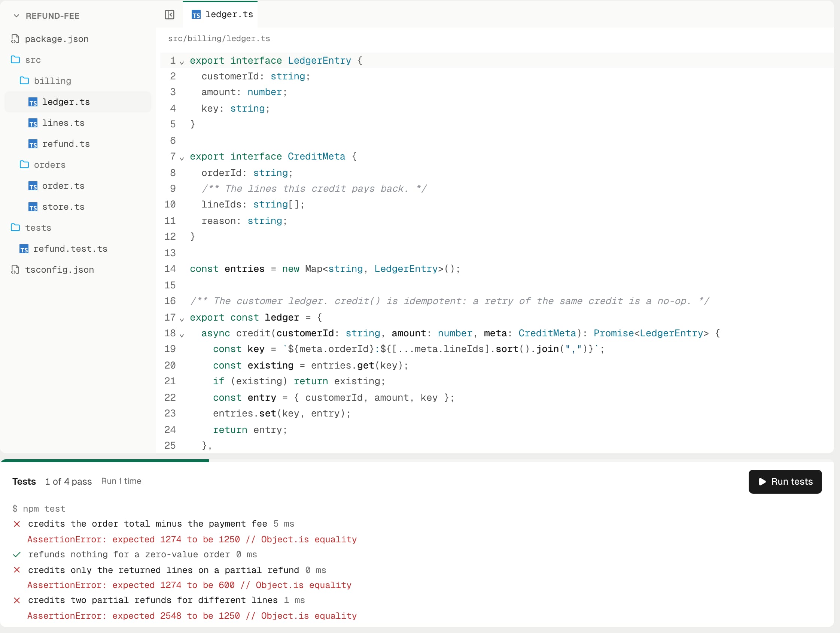Image resolution: width=840 pixels, height=633 pixels.
Task: Open lines.ts from the sidebar
Action: [78, 123]
